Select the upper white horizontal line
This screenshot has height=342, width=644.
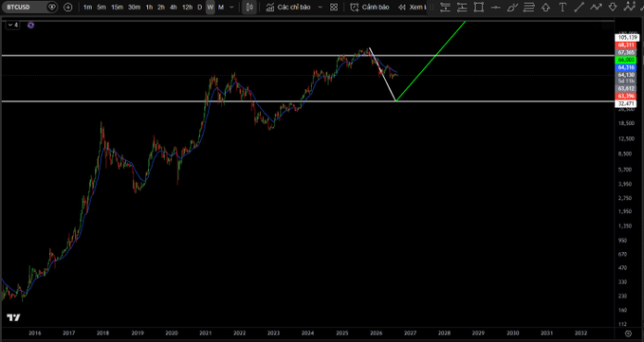[307, 55]
